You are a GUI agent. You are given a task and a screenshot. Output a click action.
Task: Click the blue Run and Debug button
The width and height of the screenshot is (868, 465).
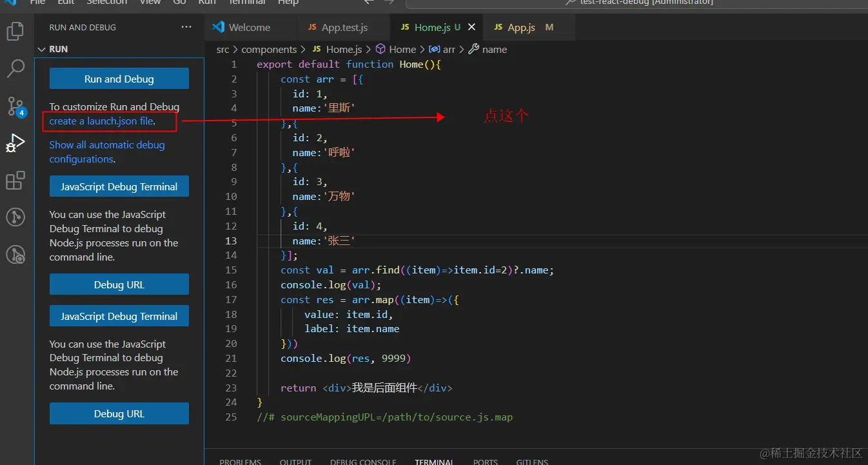[x=119, y=79]
